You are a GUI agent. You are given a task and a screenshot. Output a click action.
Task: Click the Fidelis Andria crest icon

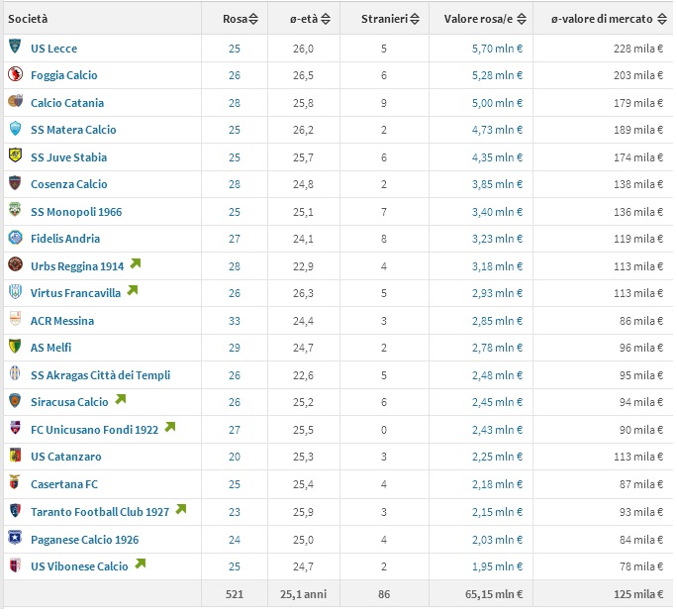pos(15,238)
